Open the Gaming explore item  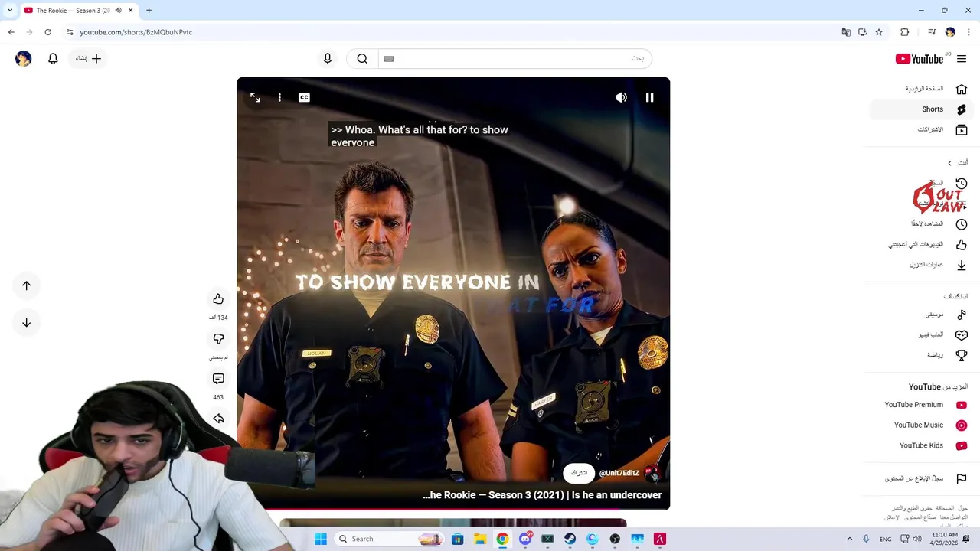pyautogui.click(x=922, y=335)
